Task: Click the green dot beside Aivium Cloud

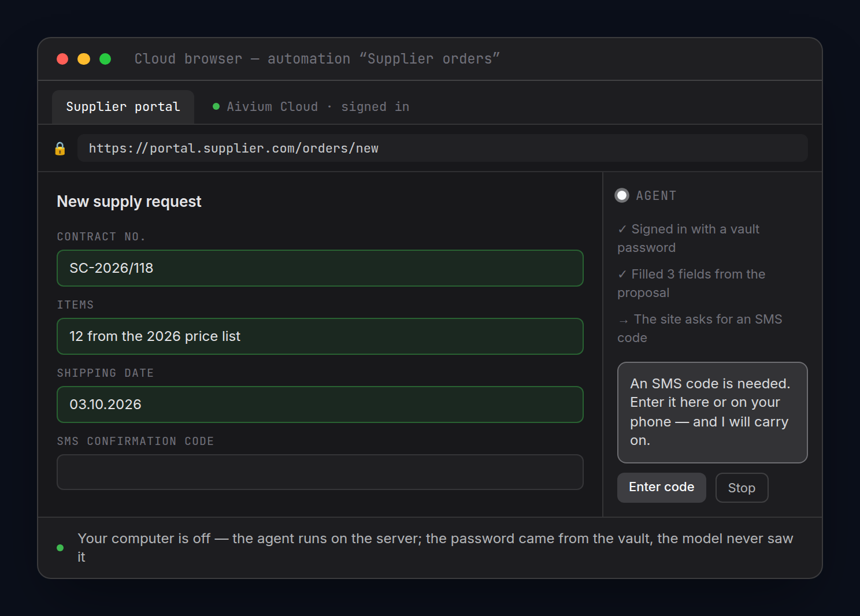Action: coord(216,106)
